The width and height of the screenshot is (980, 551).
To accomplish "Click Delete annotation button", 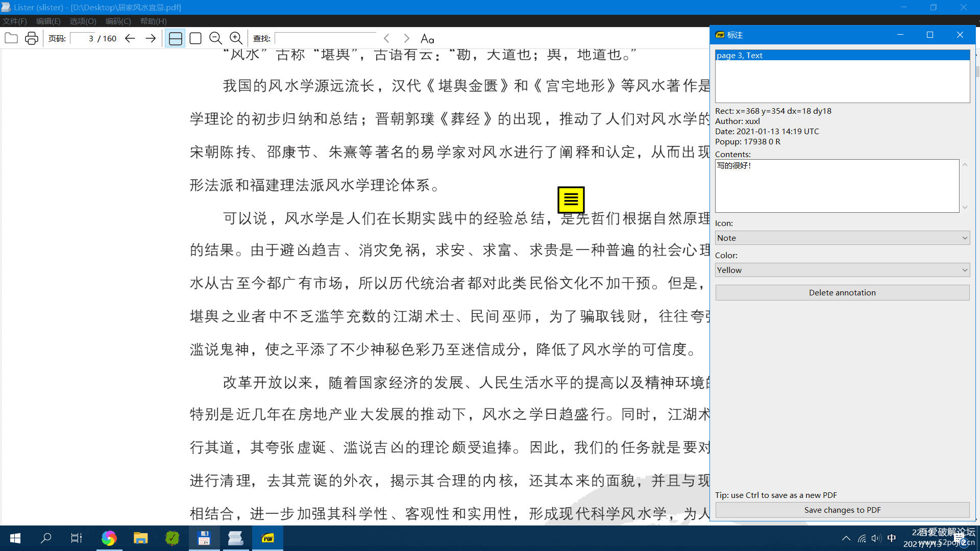I will 842,292.
